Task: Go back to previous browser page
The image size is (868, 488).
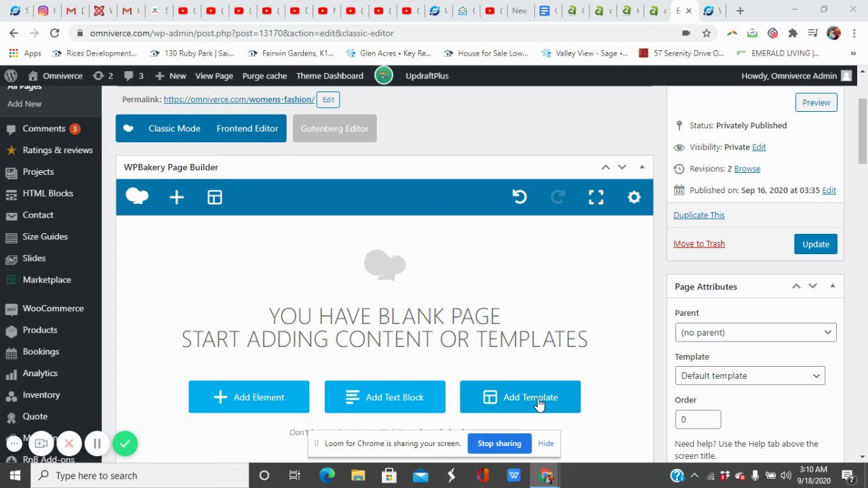Action: [14, 33]
